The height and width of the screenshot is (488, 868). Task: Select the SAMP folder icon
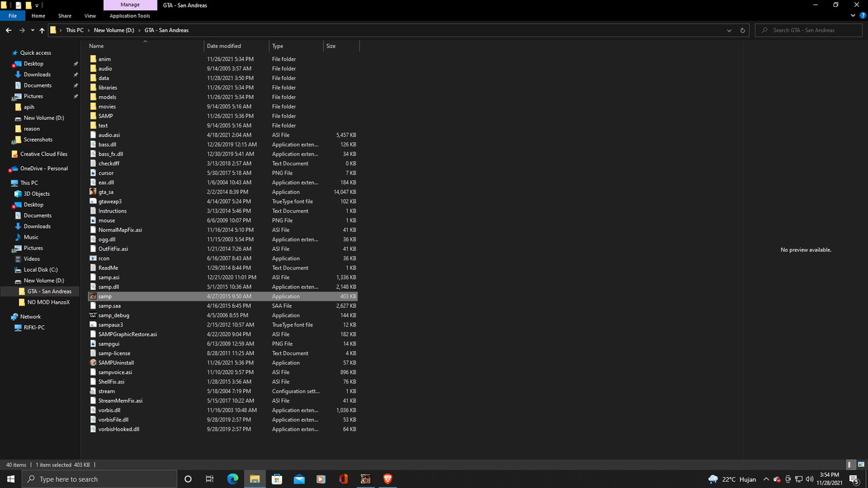[93, 116]
